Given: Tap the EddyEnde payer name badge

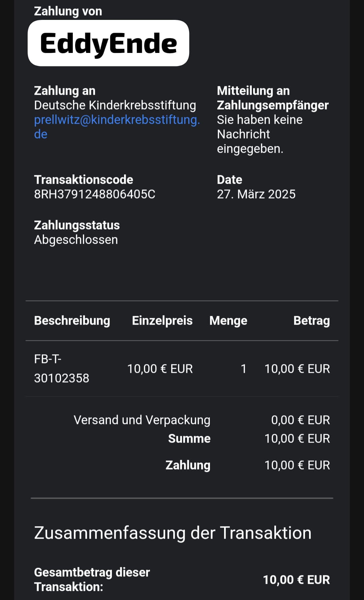Looking at the screenshot, I should pos(108,43).
